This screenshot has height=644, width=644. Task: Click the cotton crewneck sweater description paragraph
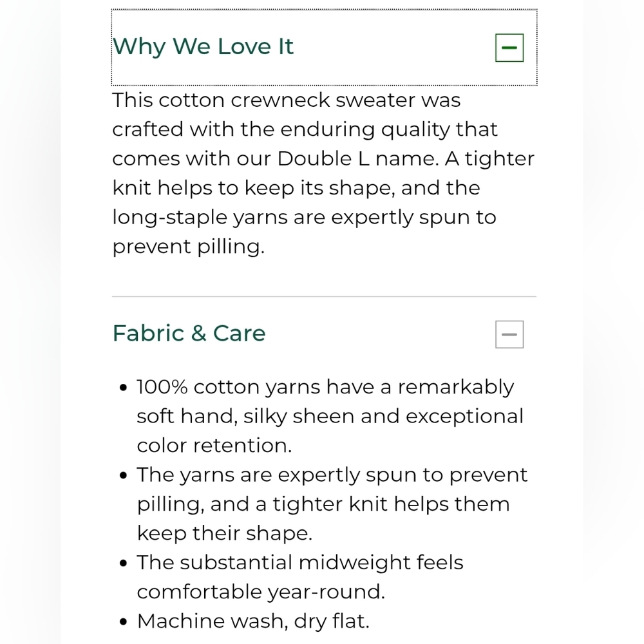tap(323, 173)
